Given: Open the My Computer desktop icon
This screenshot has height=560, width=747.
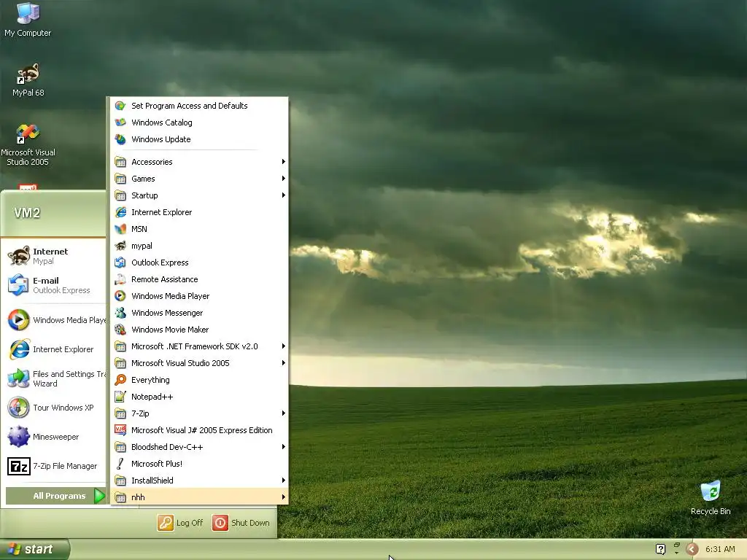Looking at the screenshot, I should pos(28,20).
